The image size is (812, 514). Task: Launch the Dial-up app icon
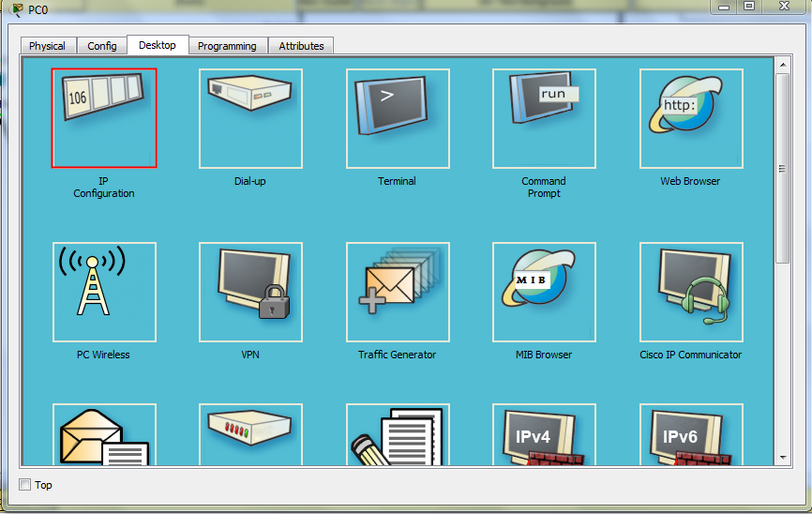(250, 118)
